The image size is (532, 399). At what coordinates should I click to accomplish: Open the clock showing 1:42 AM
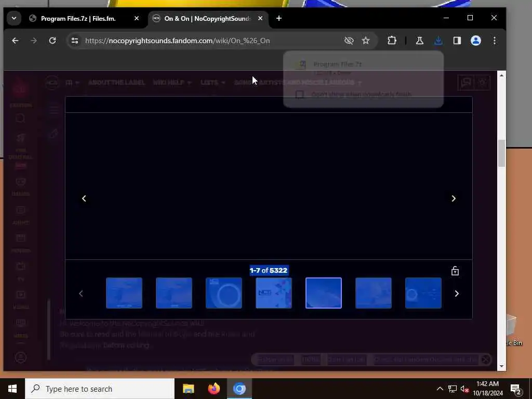487,389
